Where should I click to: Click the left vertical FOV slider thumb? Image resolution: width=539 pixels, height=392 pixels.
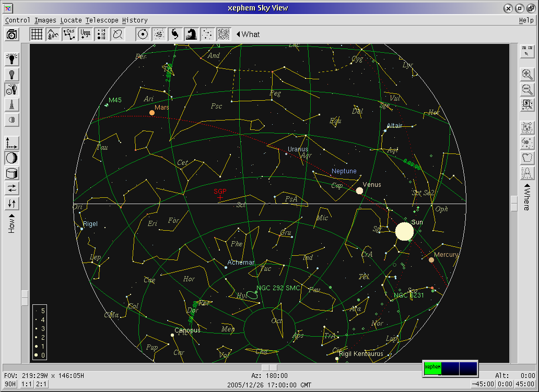pyautogui.click(x=25, y=298)
